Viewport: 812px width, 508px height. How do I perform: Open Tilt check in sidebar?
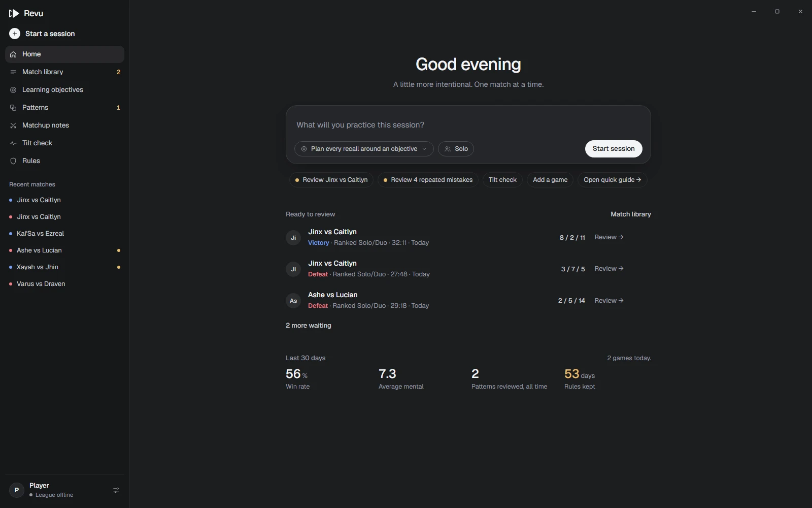(x=64, y=143)
